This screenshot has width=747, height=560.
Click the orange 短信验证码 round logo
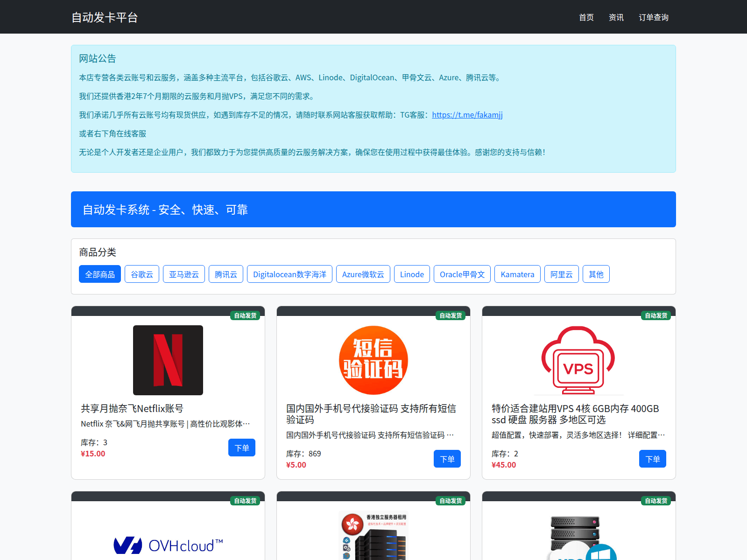[373, 360]
